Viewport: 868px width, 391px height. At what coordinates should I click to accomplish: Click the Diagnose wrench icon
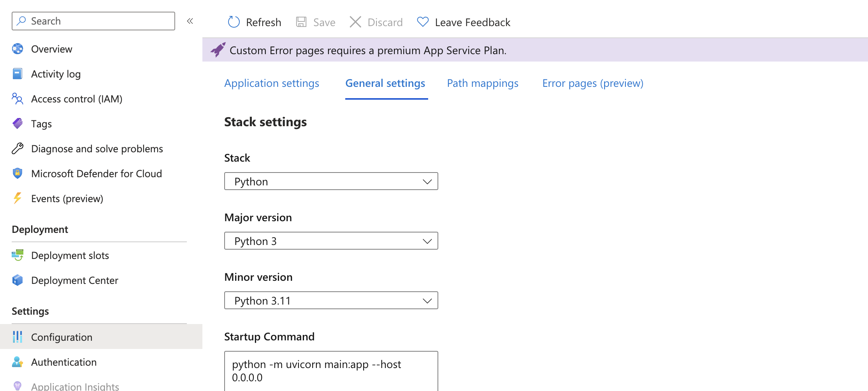18,148
